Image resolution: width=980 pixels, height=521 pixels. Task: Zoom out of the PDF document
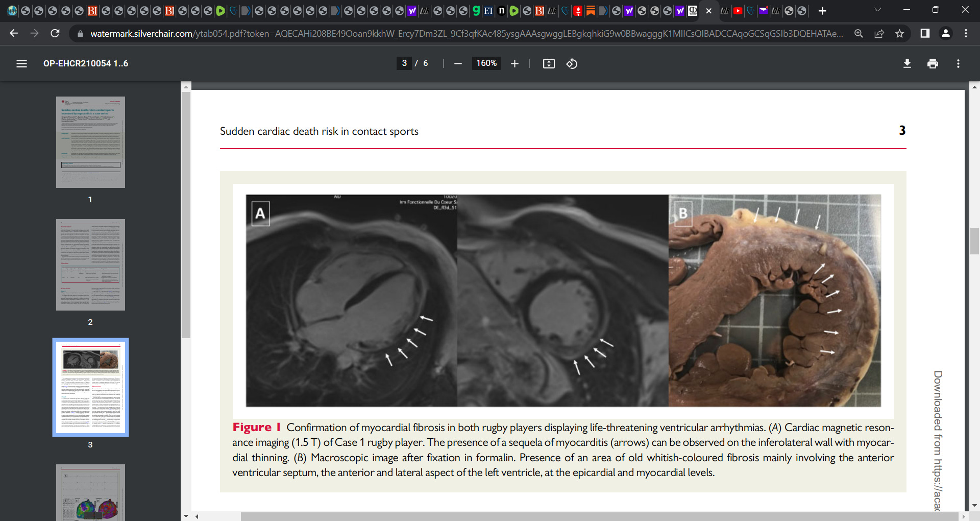pos(458,63)
